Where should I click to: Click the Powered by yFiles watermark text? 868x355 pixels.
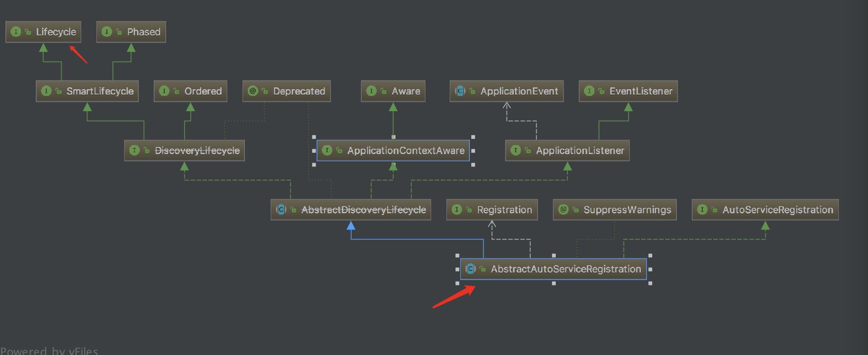49,351
